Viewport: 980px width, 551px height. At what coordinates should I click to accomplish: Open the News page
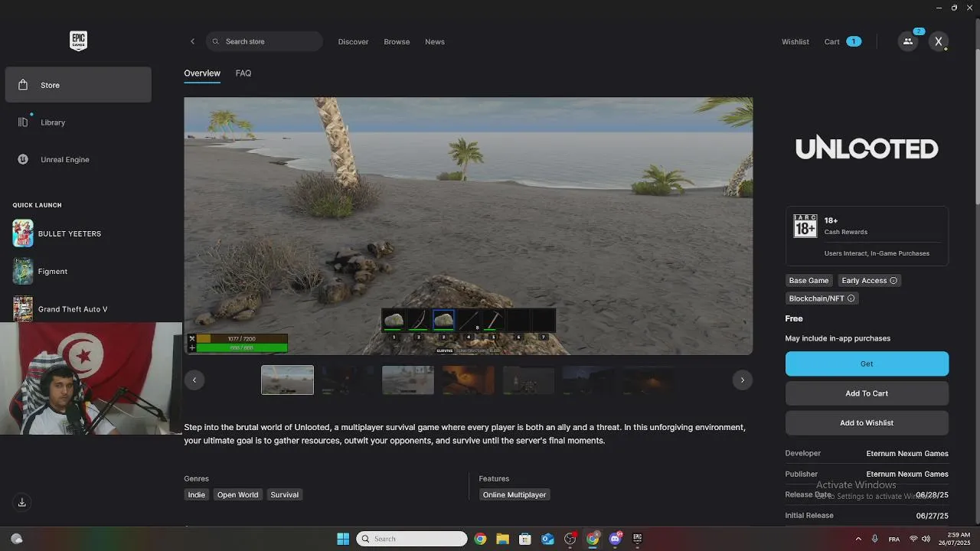(435, 41)
